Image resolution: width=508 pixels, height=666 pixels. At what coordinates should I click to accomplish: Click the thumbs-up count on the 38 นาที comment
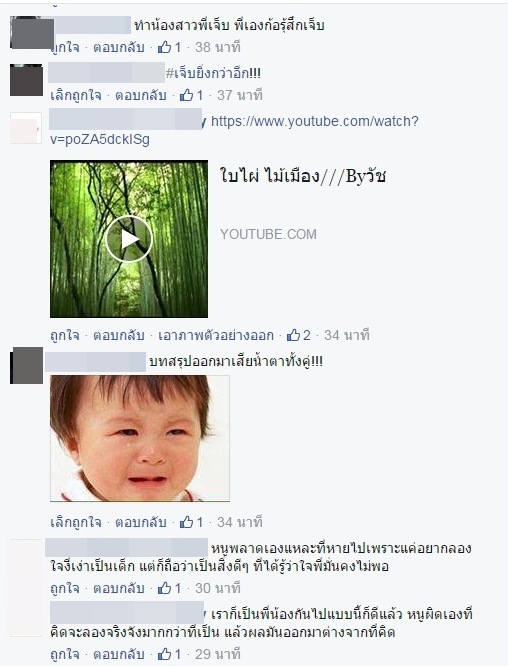coord(178,47)
